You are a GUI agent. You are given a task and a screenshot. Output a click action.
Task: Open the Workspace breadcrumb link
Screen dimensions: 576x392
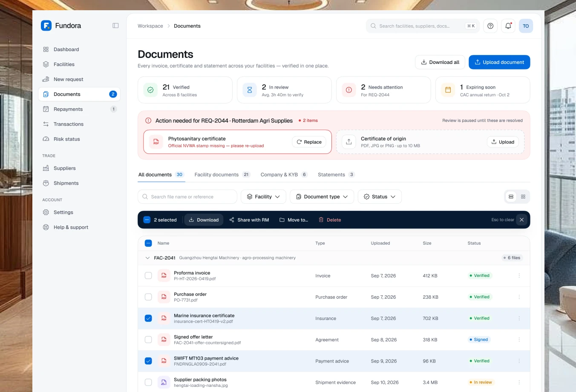point(150,26)
